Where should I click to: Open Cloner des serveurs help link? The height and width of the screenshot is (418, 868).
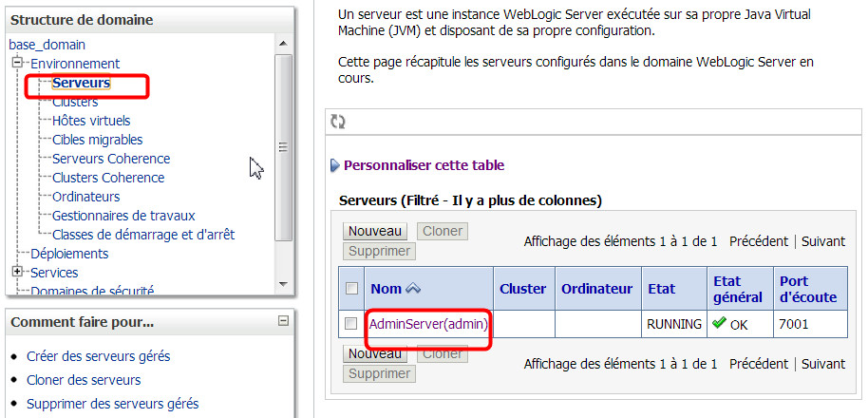point(84,380)
